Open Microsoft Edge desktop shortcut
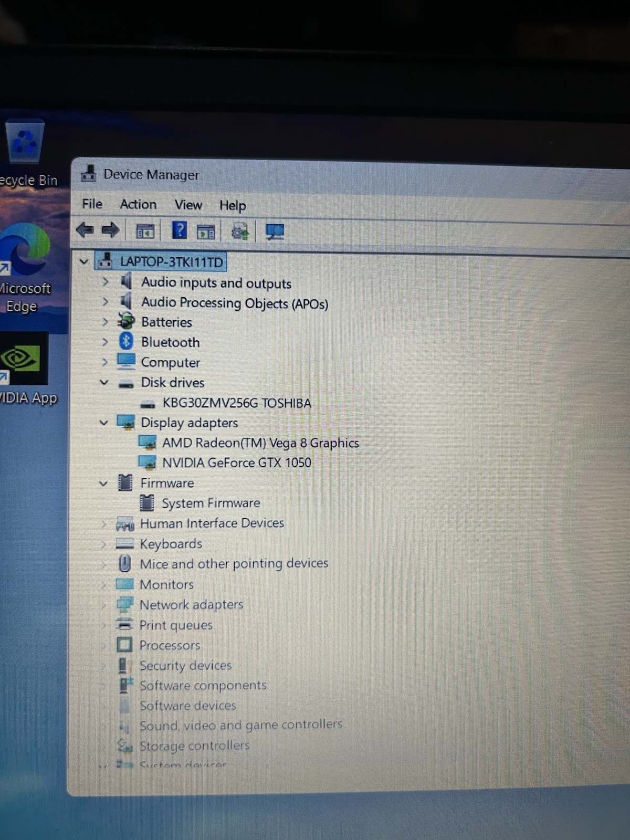This screenshot has height=840, width=630. [25, 269]
